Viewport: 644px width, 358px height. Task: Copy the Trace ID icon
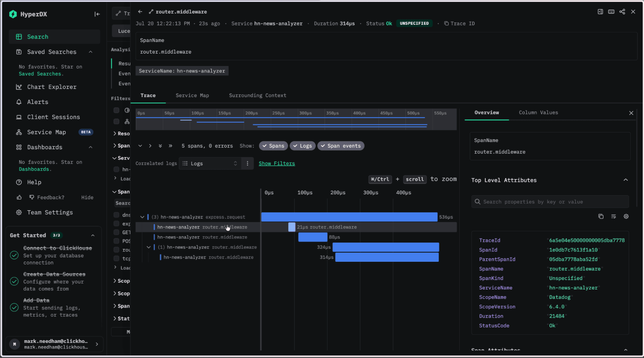[446, 24]
